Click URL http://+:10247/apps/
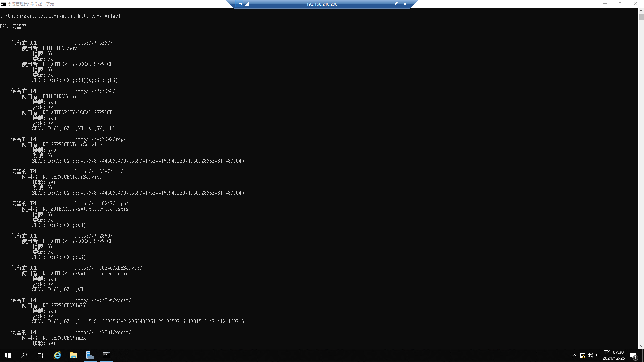644x362 pixels. coord(102,204)
